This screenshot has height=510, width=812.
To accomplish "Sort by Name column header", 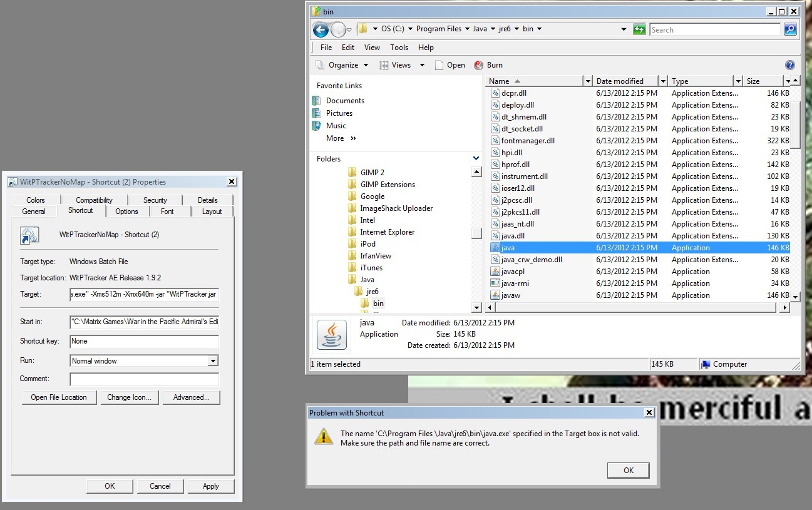I will coord(535,81).
